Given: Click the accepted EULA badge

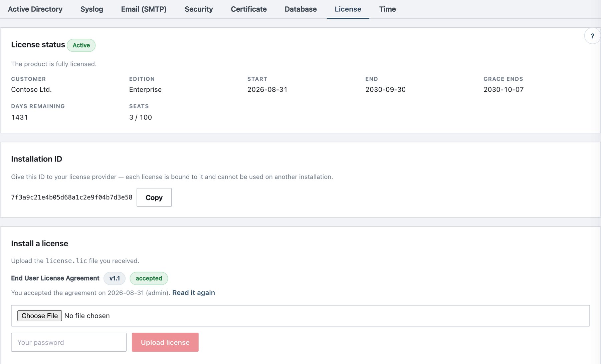Looking at the screenshot, I should pos(149,278).
